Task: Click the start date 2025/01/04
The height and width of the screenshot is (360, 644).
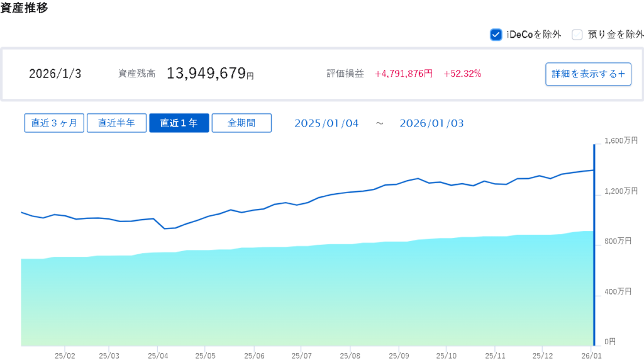Action: [x=326, y=123]
